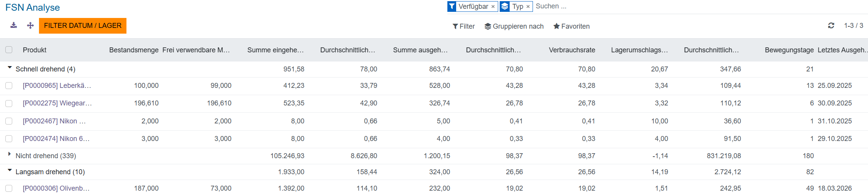Click the Lagerumschlag value -1,14

point(660,156)
